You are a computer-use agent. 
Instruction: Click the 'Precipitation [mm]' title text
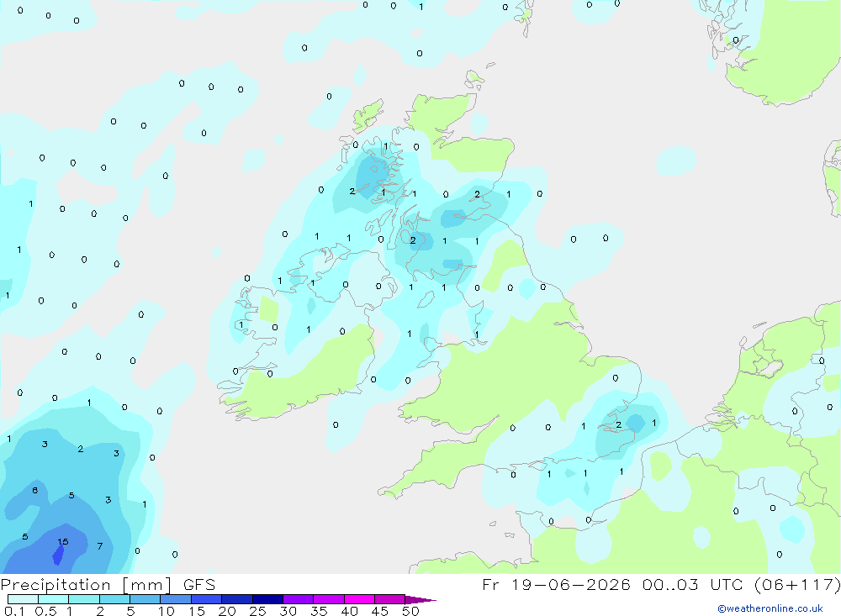[86, 585]
